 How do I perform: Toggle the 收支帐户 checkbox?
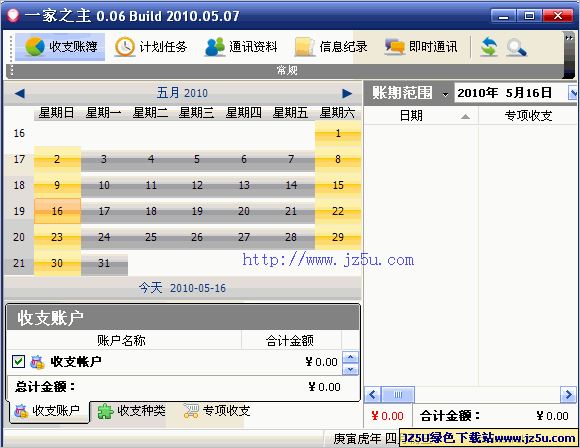click(18, 361)
